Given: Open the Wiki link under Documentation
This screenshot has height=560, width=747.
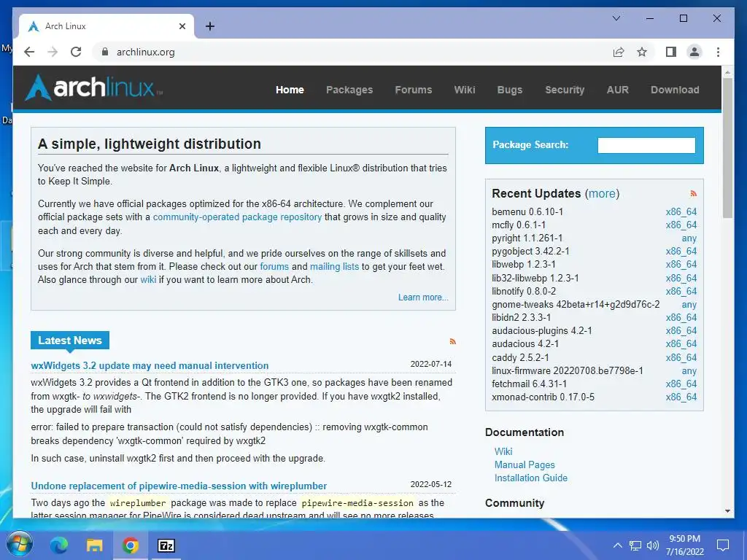Looking at the screenshot, I should click(503, 451).
